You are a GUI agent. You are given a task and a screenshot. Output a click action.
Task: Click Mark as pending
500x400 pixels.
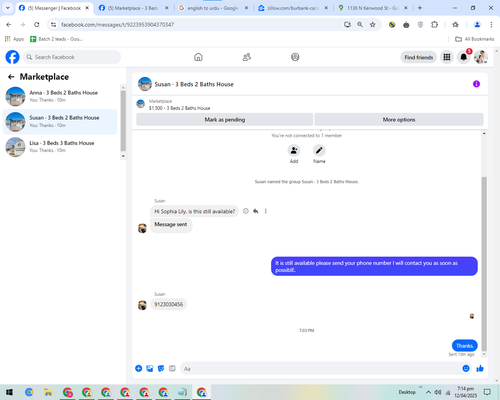pyautogui.click(x=225, y=120)
